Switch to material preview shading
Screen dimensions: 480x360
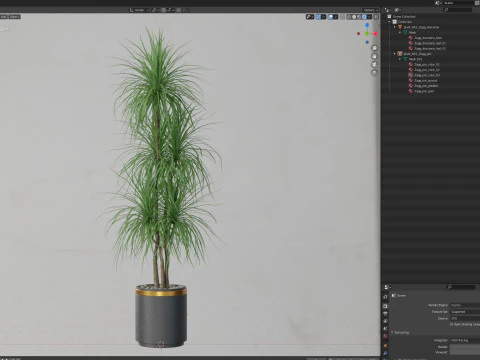pyautogui.click(x=359, y=17)
